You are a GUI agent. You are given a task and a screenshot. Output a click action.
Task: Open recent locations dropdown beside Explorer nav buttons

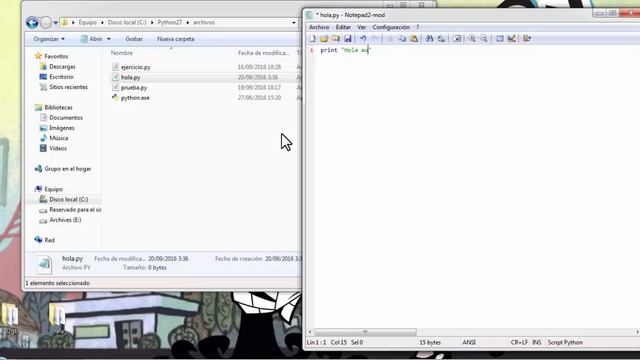[x=56, y=22]
